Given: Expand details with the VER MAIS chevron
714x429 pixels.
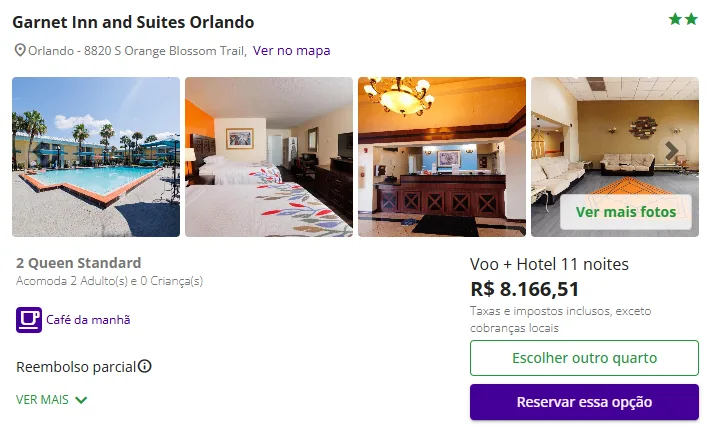Looking at the screenshot, I should tap(81, 400).
